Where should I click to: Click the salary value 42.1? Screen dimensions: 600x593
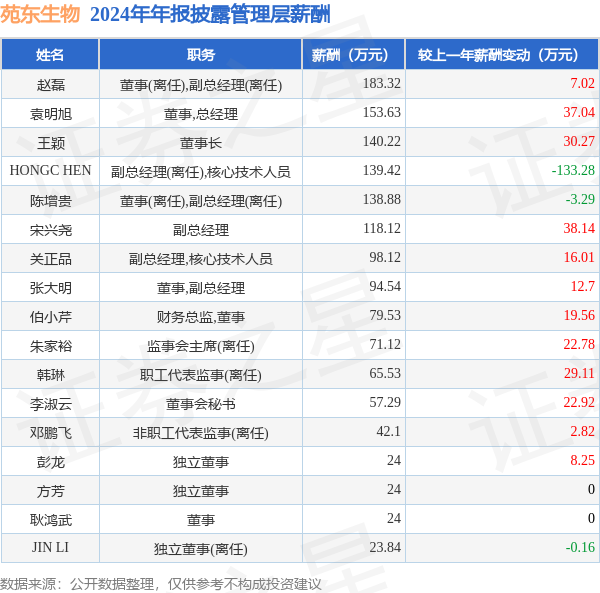click(x=388, y=432)
